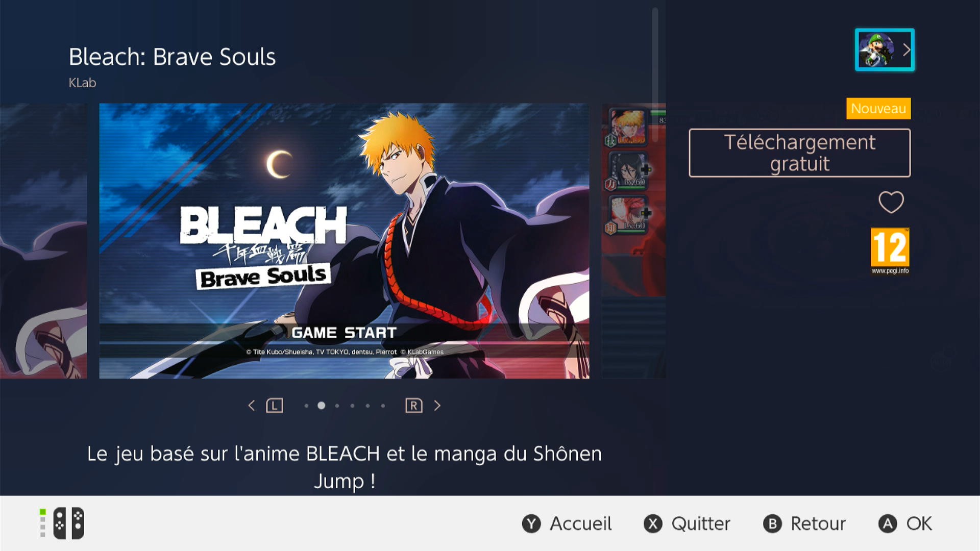Viewport: 980px width, 551px height.
Task: Go to next screenshot with right chevron
Action: click(x=437, y=406)
